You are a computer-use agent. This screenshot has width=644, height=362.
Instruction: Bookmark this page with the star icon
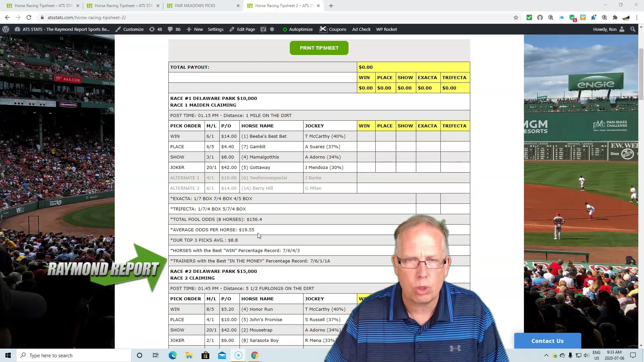[x=516, y=17]
